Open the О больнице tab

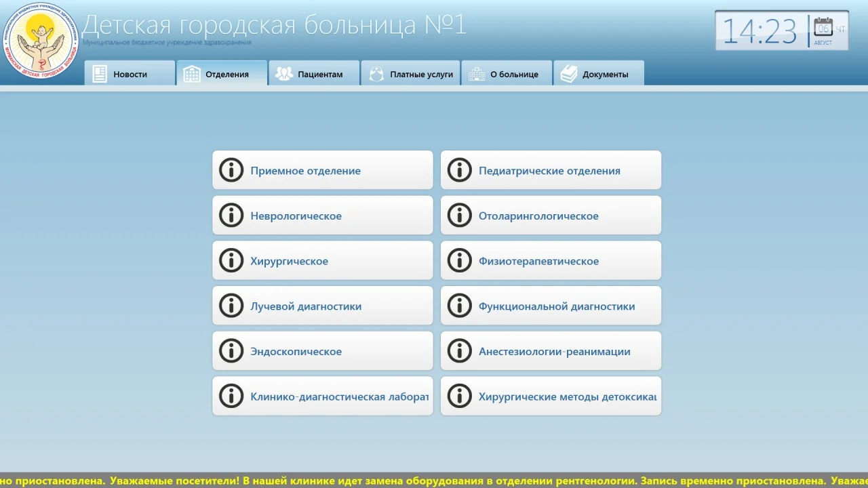click(507, 73)
